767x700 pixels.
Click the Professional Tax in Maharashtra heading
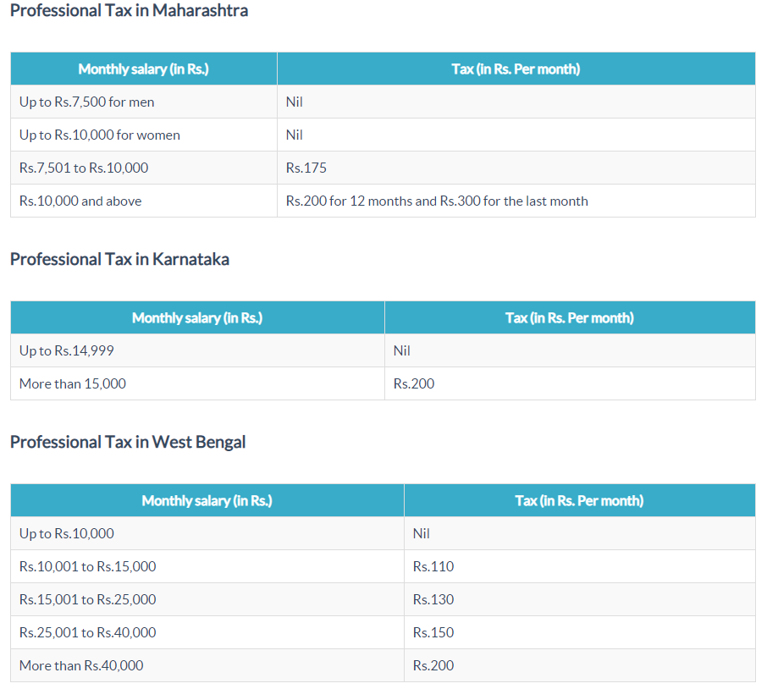[x=127, y=11]
